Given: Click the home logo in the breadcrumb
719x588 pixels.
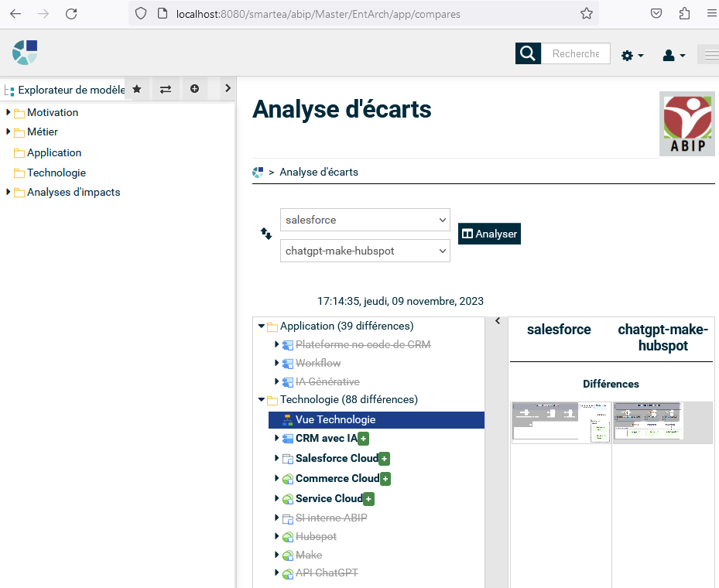Looking at the screenshot, I should pyautogui.click(x=258, y=173).
